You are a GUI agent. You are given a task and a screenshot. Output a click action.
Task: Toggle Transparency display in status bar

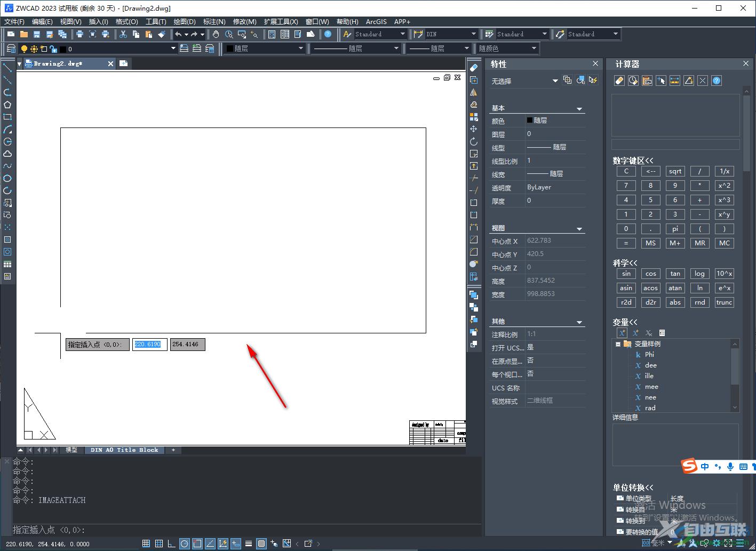click(261, 544)
